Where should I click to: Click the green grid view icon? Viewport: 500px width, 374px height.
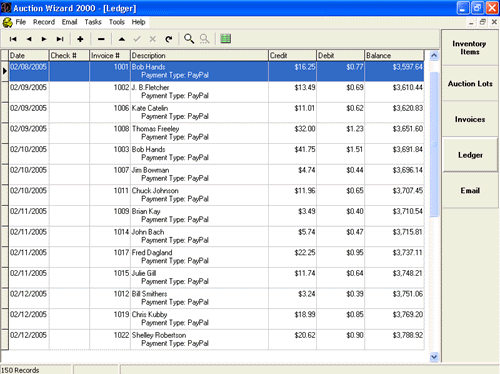(x=226, y=39)
